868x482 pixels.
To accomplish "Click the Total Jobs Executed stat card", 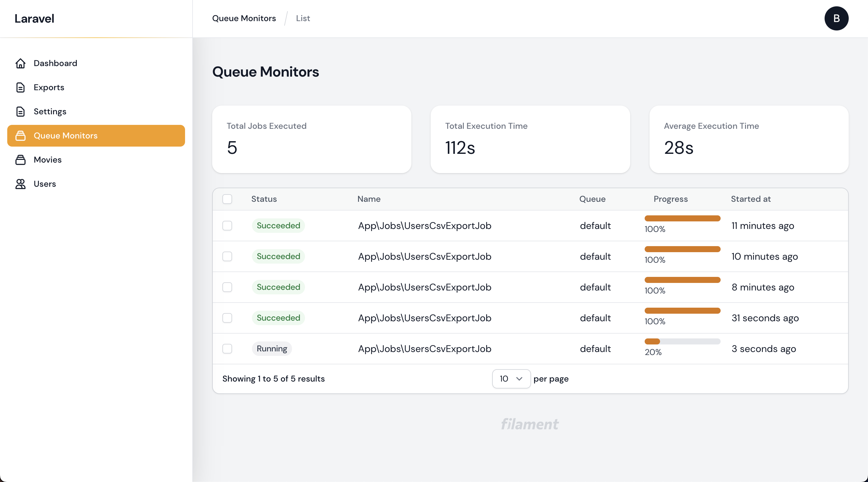I will click(311, 139).
